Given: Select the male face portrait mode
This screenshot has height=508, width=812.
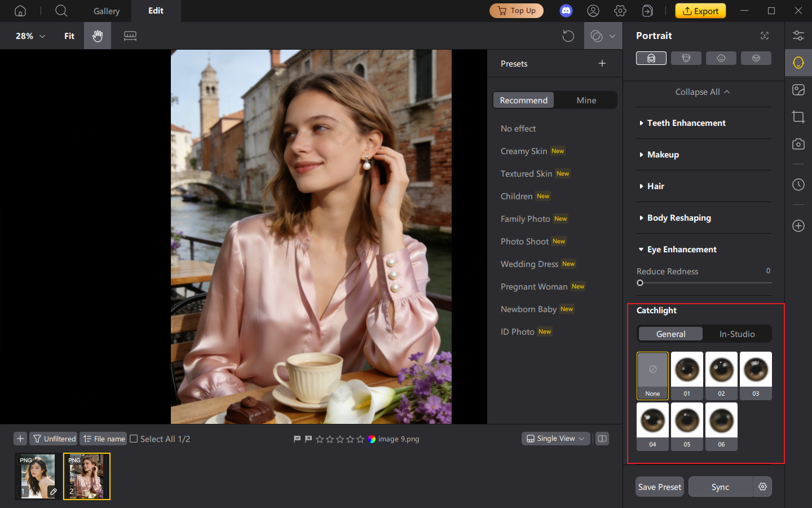Looking at the screenshot, I should pos(686,58).
